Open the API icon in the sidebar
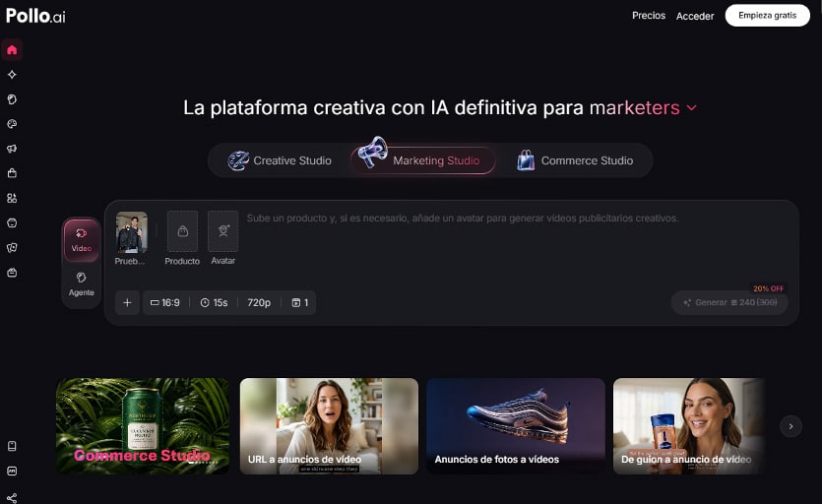Image resolution: width=822 pixels, height=504 pixels. pos(12,471)
